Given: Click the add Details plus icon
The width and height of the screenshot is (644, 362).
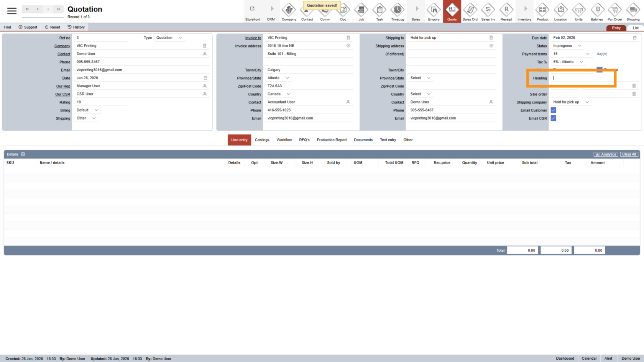Looking at the screenshot, I should [x=23, y=154].
